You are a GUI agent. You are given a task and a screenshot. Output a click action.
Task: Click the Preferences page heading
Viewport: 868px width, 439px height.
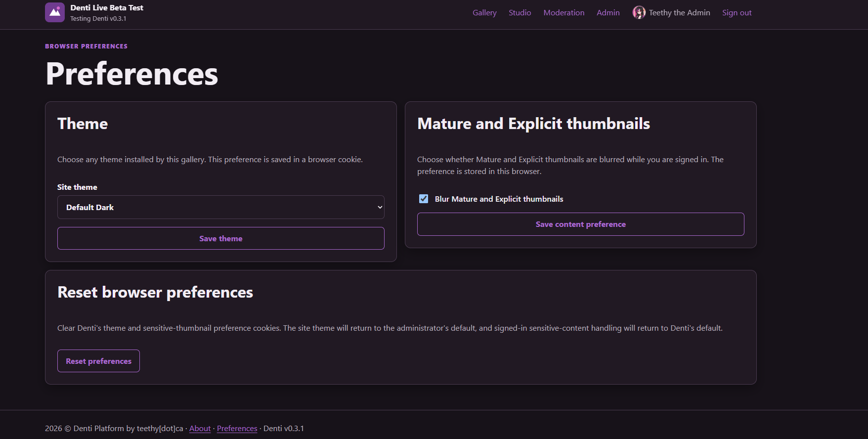[x=132, y=74]
